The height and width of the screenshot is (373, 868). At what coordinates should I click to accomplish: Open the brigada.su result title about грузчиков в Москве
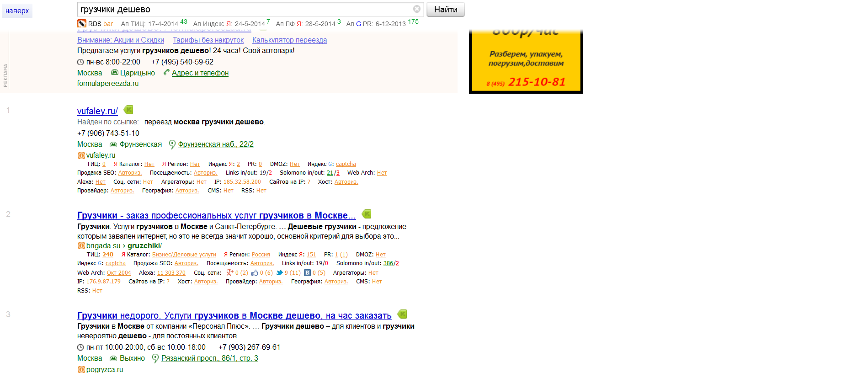217,215
